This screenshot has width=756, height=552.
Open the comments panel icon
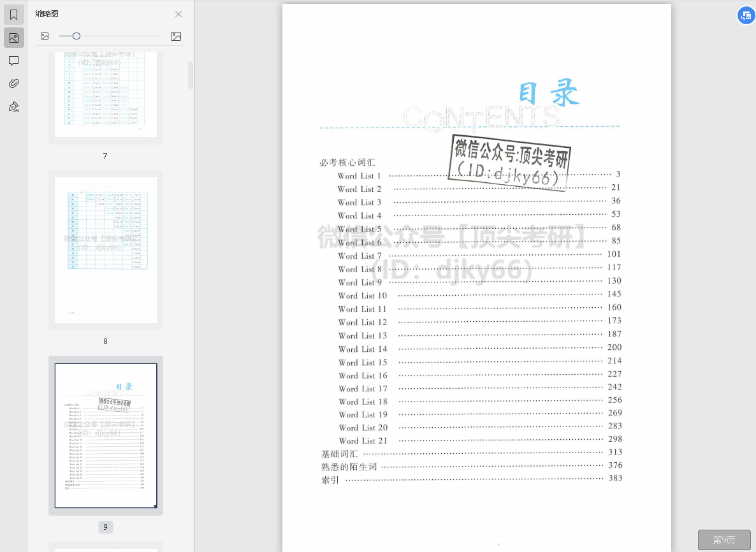point(14,61)
